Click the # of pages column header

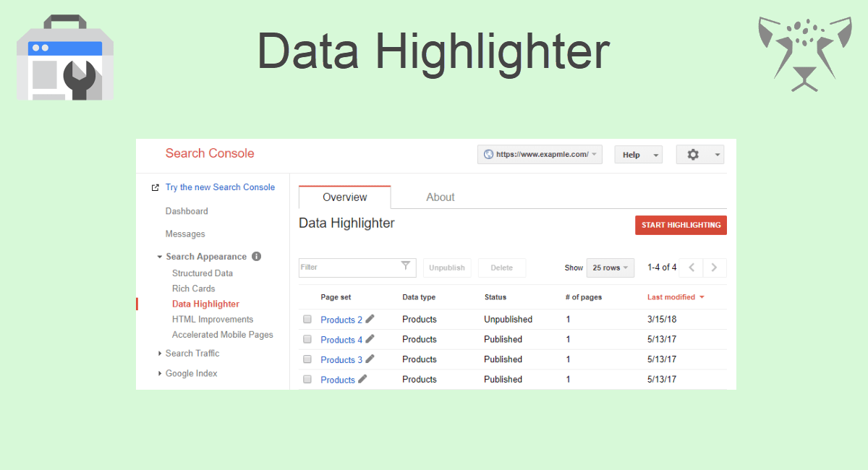pos(584,297)
